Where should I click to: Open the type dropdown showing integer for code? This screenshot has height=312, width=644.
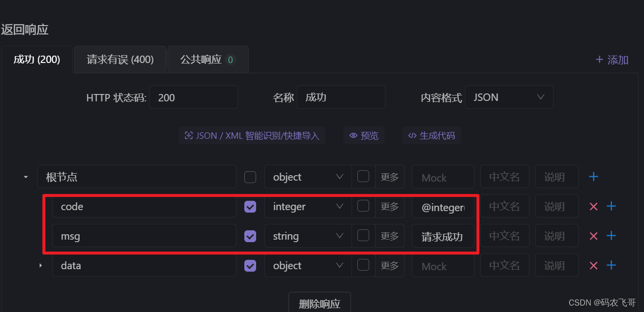(307, 207)
